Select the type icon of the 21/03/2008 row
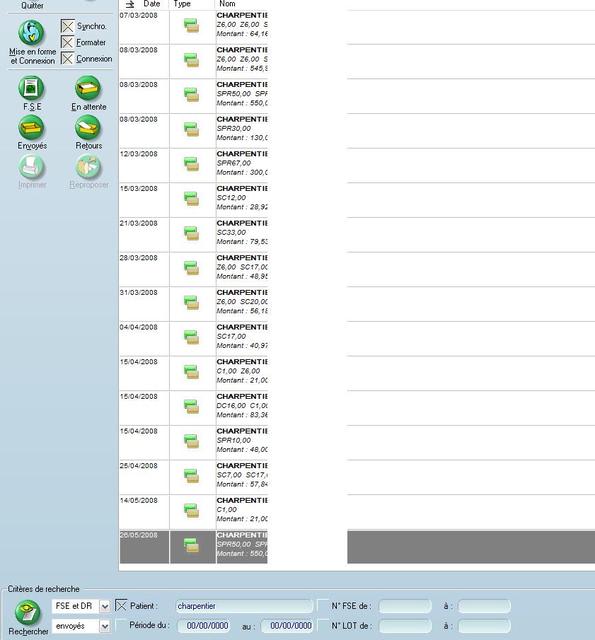The image size is (595, 640). click(191, 234)
